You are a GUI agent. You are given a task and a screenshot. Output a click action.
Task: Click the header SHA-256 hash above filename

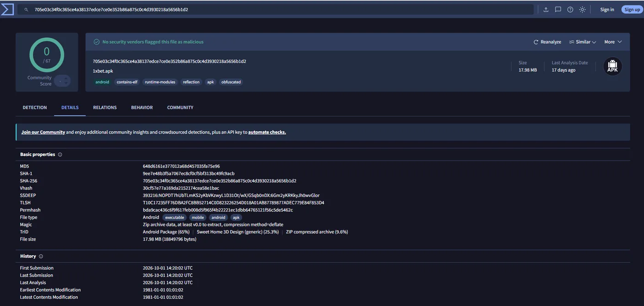(169, 61)
